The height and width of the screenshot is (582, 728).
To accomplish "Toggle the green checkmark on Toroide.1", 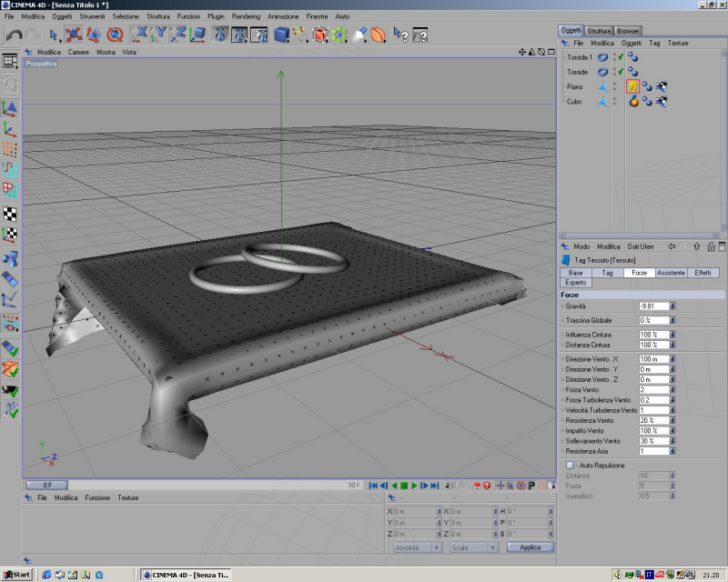I will [620, 57].
